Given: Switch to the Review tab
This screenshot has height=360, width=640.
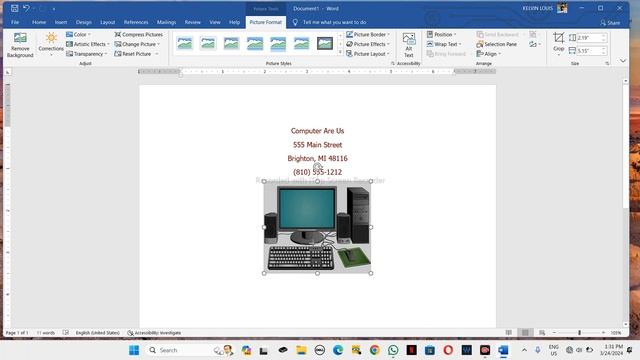Looking at the screenshot, I should point(192,22).
